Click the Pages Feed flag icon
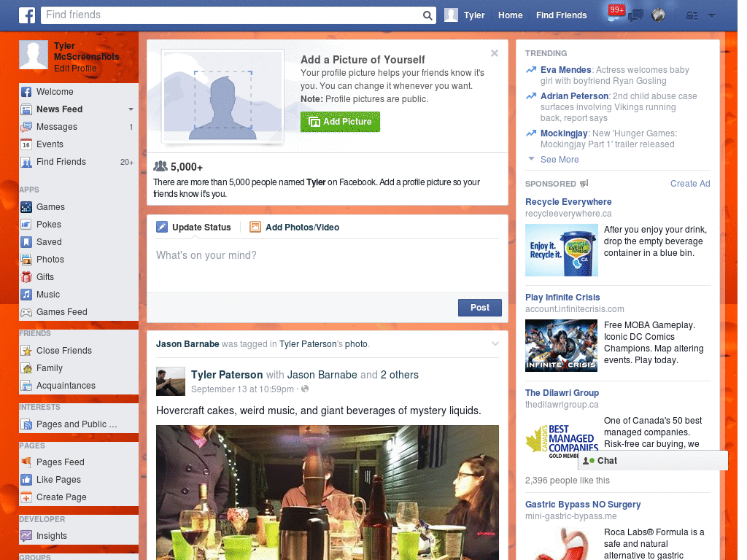Image resolution: width=747 pixels, height=560 pixels. [x=26, y=462]
